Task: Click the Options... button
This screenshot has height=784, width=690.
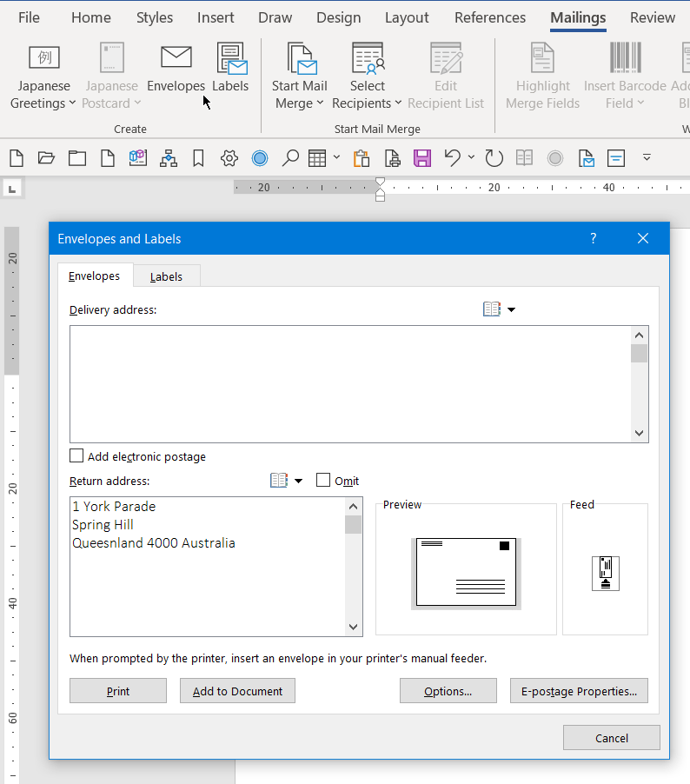Action: [x=448, y=690]
